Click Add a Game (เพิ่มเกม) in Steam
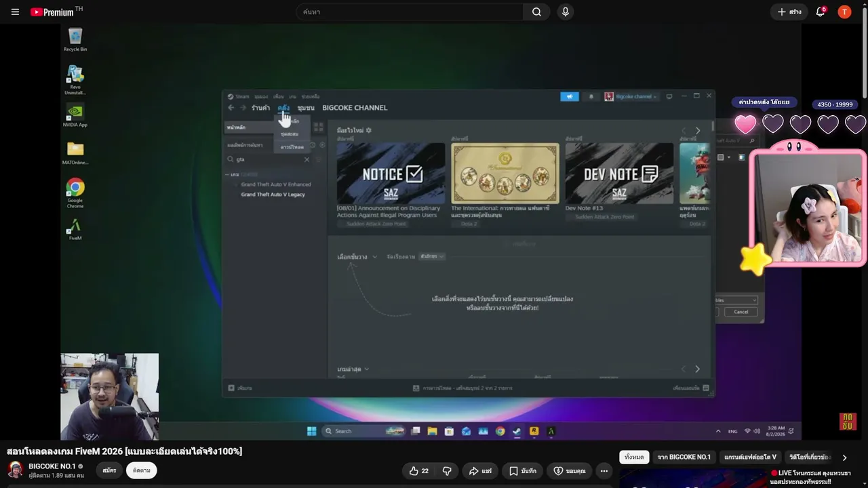This screenshot has width=868, height=488. (240, 388)
